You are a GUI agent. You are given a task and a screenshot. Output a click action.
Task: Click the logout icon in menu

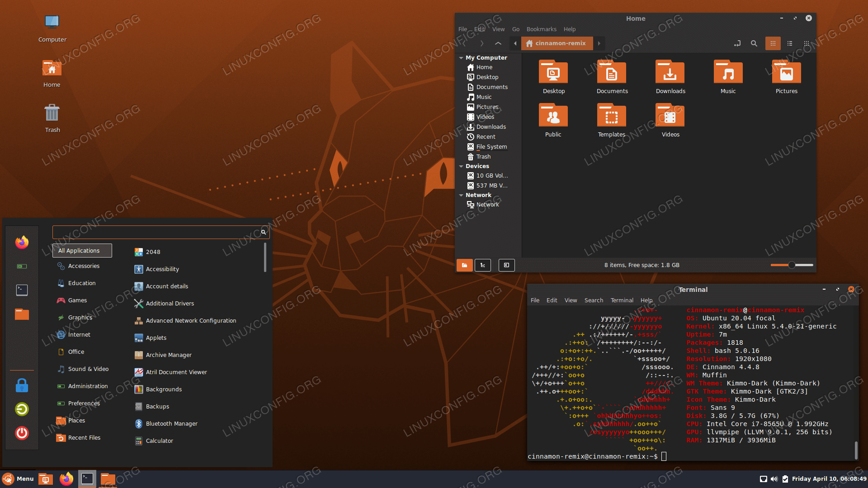pyautogui.click(x=22, y=409)
